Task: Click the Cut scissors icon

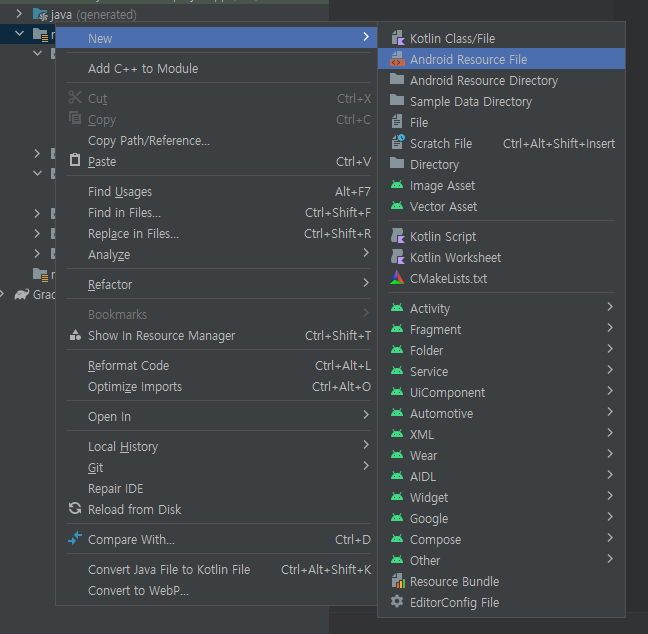Action: (x=75, y=98)
